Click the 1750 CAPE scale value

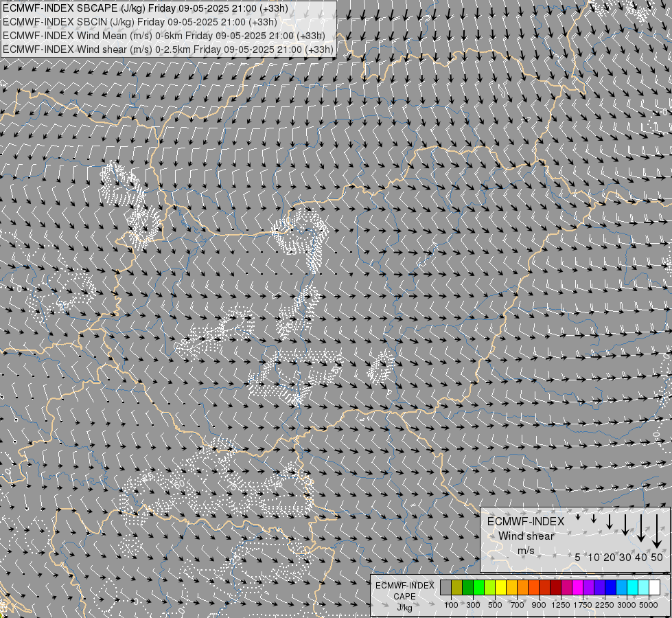tap(583, 605)
